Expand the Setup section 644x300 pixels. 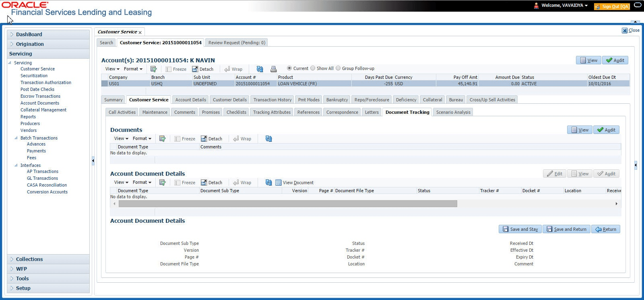pyautogui.click(x=12, y=288)
